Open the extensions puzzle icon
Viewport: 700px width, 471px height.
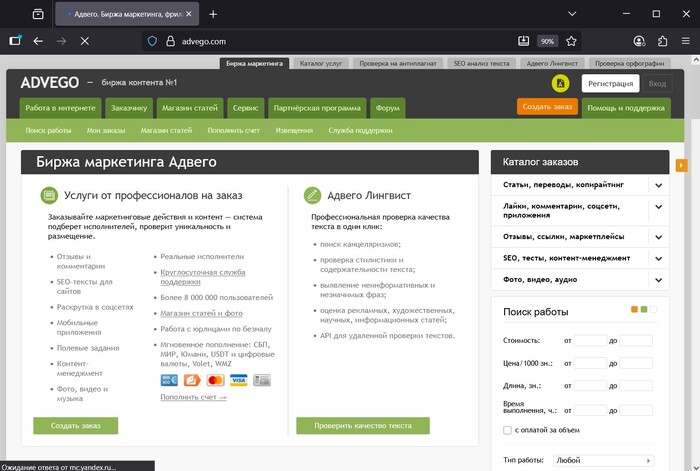tap(662, 41)
